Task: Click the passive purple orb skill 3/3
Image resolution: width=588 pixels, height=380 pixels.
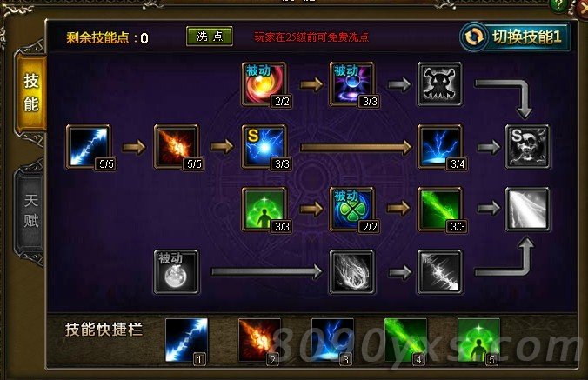Action: coord(351,84)
